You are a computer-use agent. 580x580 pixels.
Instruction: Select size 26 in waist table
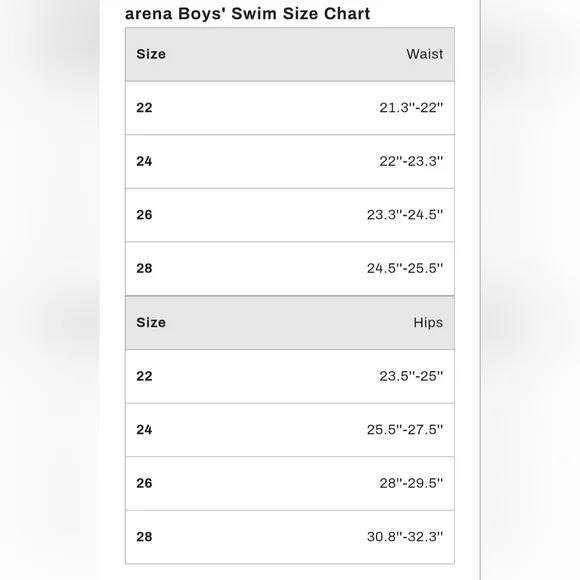pyautogui.click(x=144, y=215)
